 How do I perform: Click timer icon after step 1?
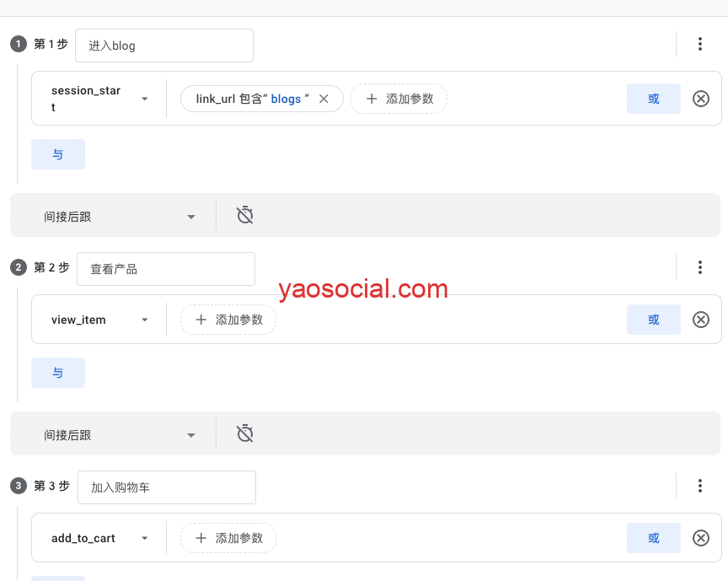(x=245, y=215)
